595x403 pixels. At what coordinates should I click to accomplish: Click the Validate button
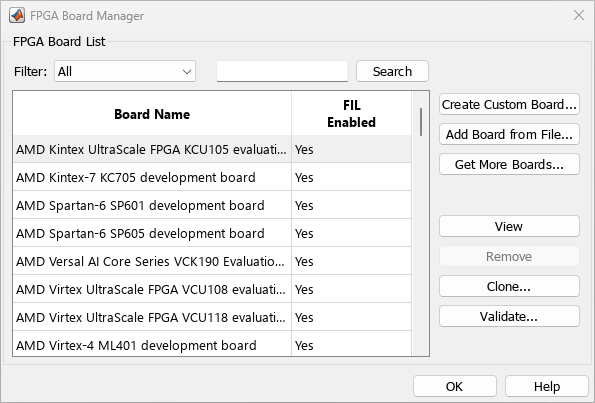tap(509, 316)
